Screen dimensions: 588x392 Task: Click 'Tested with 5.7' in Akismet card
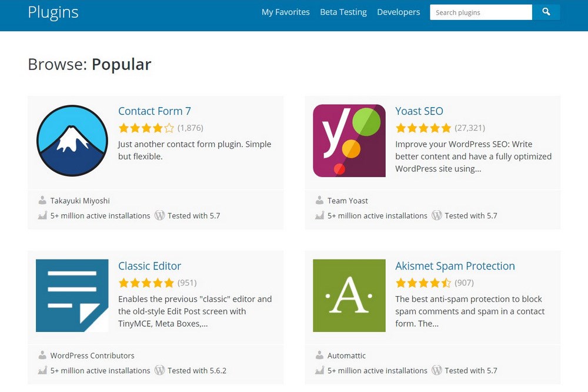(x=471, y=371)
